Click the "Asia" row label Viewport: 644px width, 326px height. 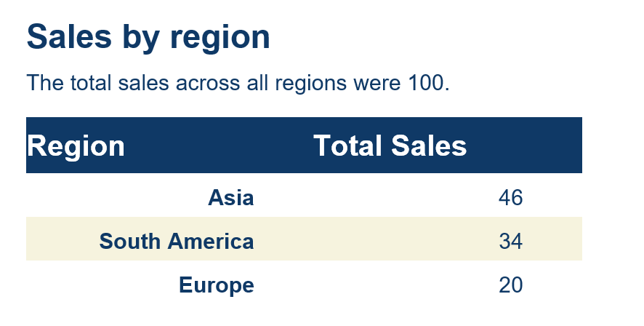click(x=230, y=198)
